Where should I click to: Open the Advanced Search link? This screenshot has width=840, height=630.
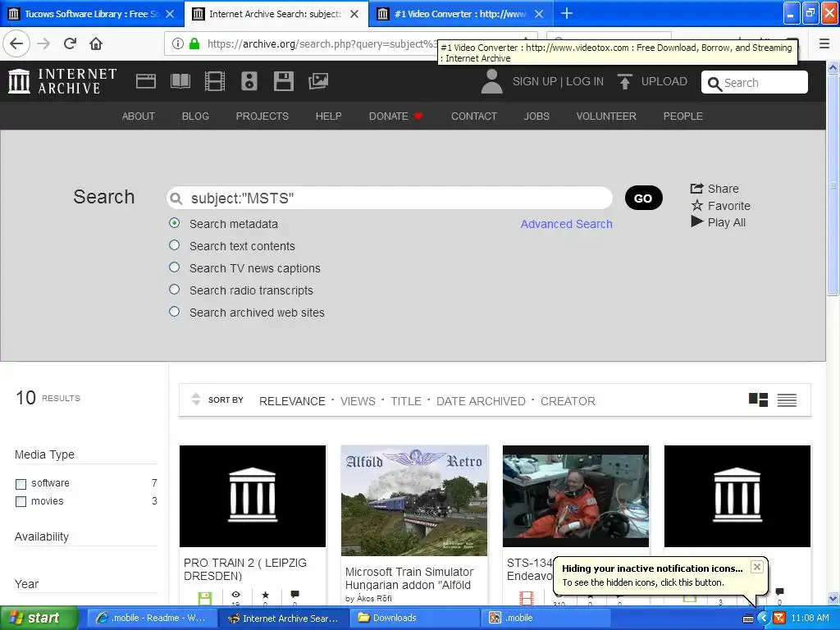[566, 224]
